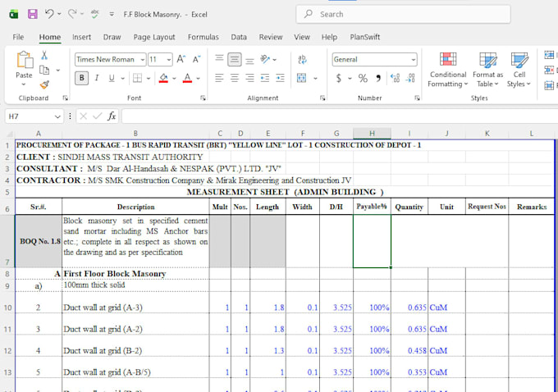Open Font dialog launcher
Screen dimensions: 558x392
203,98
